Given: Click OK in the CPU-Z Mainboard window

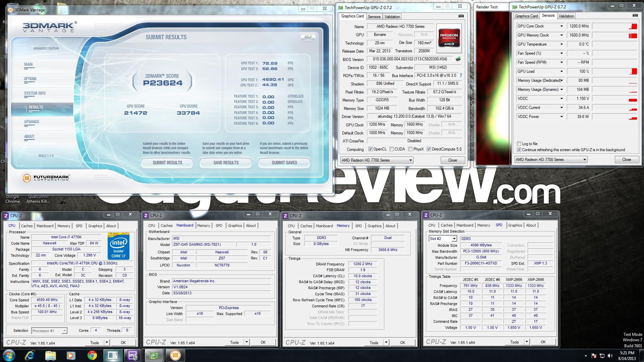Looking at the screenshot, I should 263,343.
